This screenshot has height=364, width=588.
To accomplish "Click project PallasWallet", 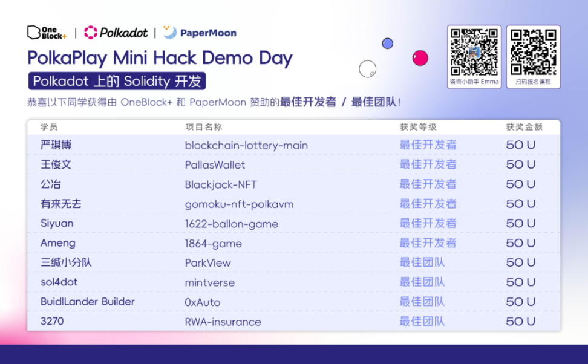I will pyautogui.click(x=215, y=165).
